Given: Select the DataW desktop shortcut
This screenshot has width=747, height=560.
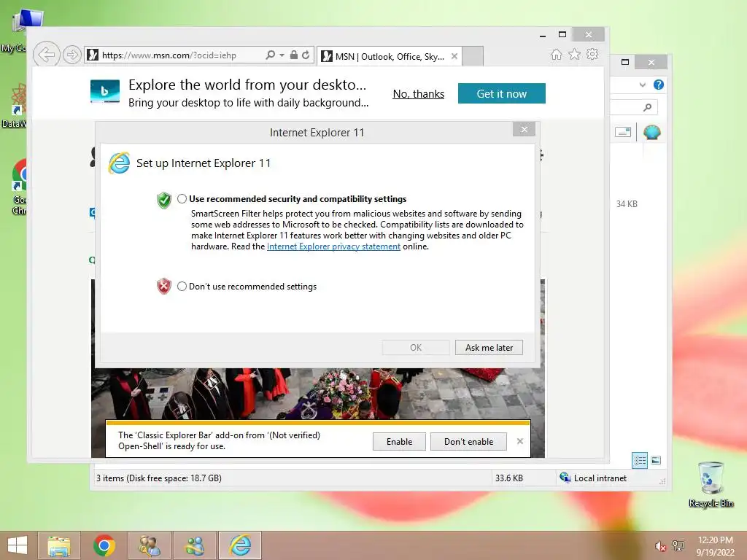Looking at the screenshot, I should pos(16,106).
